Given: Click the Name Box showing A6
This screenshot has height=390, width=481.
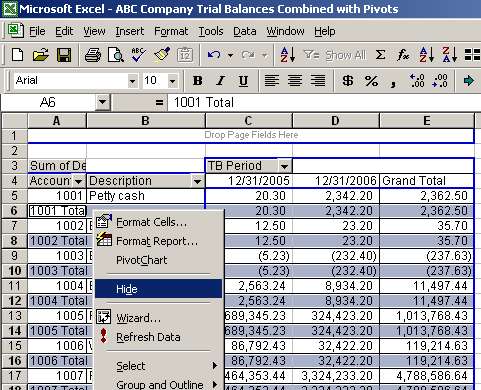Looking at the screenshot, I should pyautogui.click(x=48, y=102).
